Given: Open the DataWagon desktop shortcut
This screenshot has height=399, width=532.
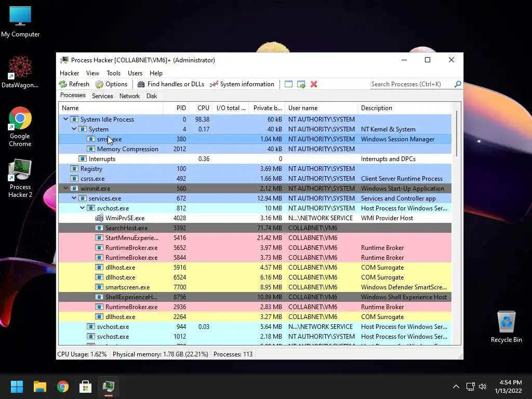Looking at the screenshot, I should pyautogui.click(x=20, y=72).
